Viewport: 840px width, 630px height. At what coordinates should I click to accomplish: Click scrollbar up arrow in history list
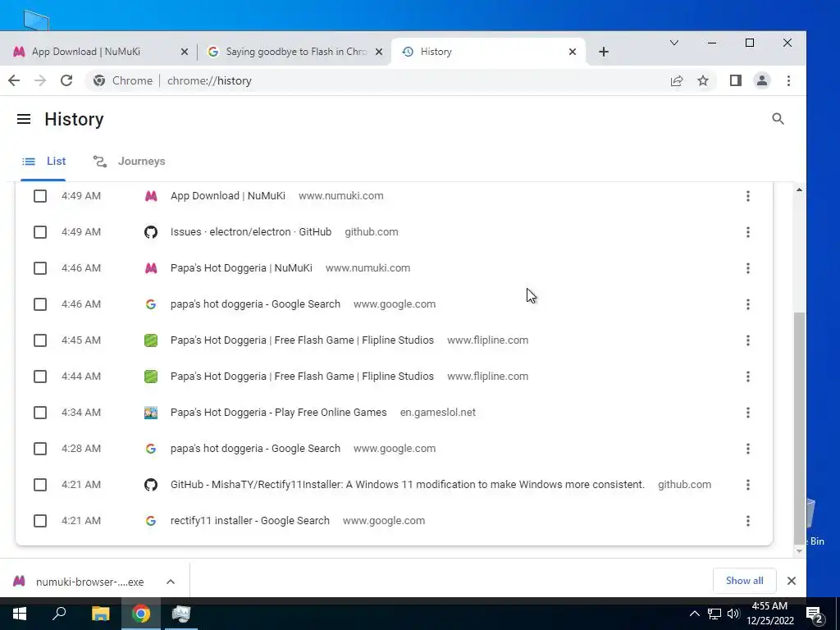point(799,189)
